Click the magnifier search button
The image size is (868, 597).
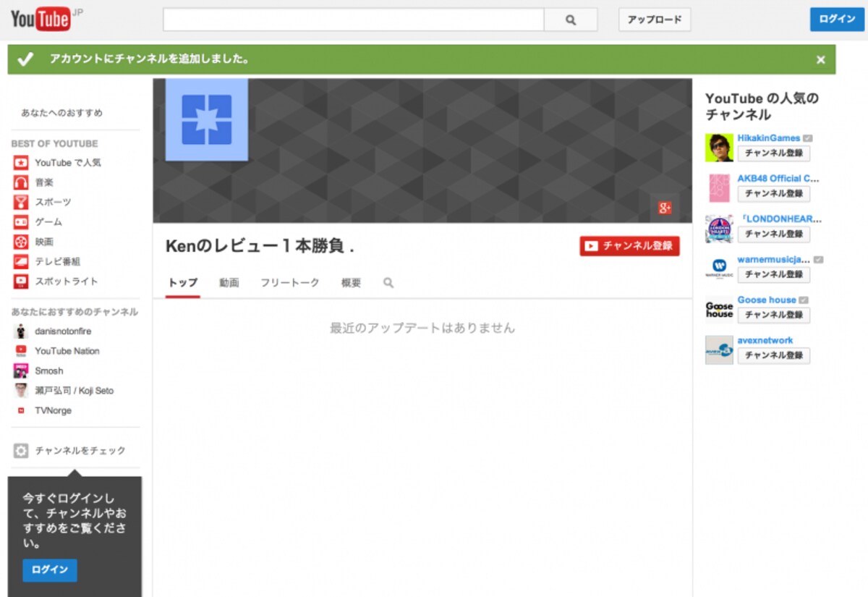point(571,20)
